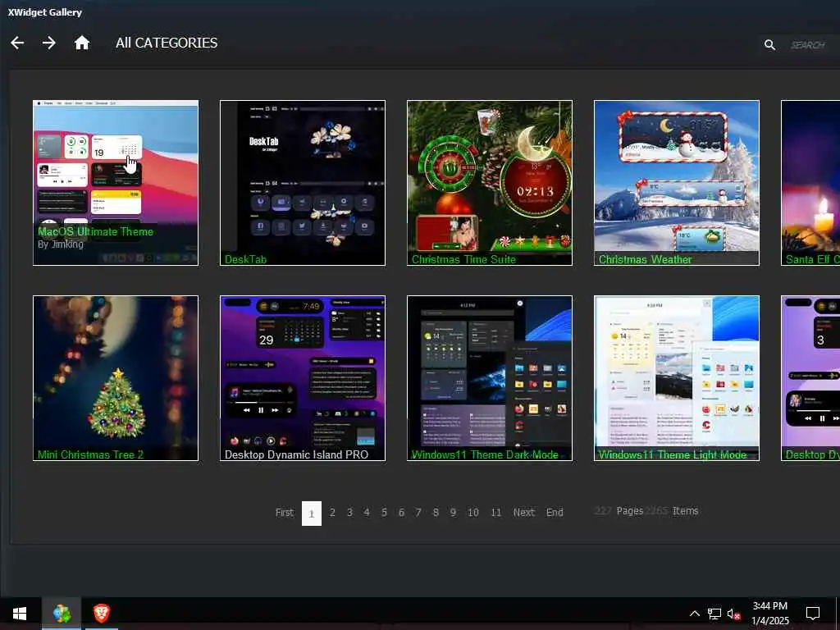Open the DeskTab widget thumbnail
Image resolution: width=840 pixels, height=630 pixels.
pyautogui.click(x=303, y=183)
